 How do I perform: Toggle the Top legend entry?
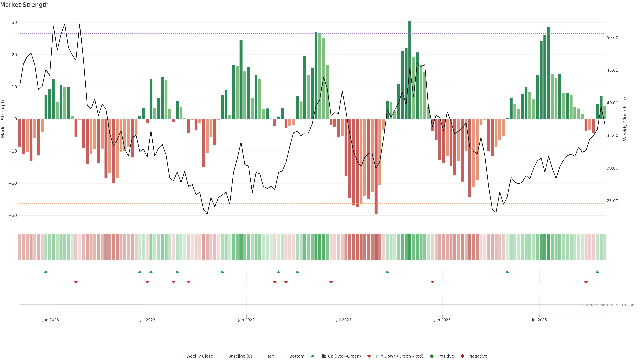coord(270,356)
